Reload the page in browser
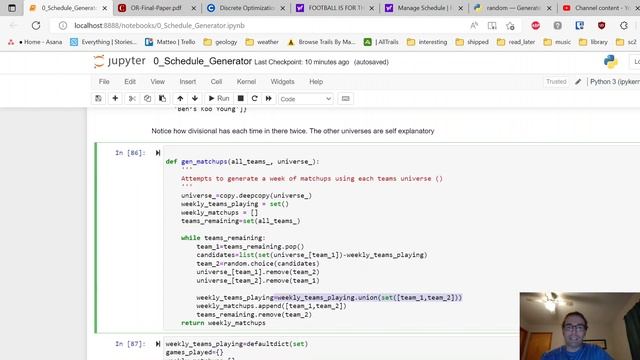This screenshot has height=360, width=640. (x=36, y=26)
